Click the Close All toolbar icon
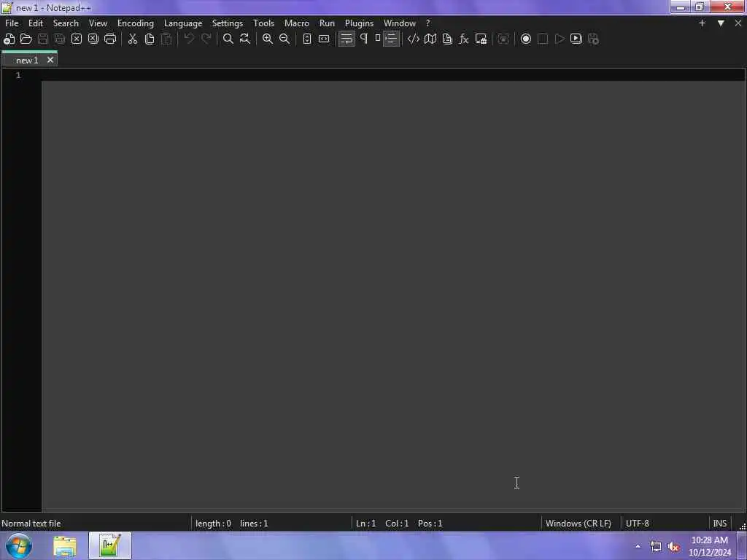The image size is (747, 560). 93,39
